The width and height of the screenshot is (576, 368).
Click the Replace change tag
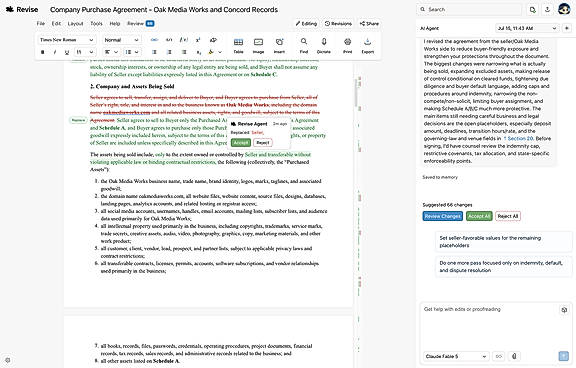click(78, 120)
